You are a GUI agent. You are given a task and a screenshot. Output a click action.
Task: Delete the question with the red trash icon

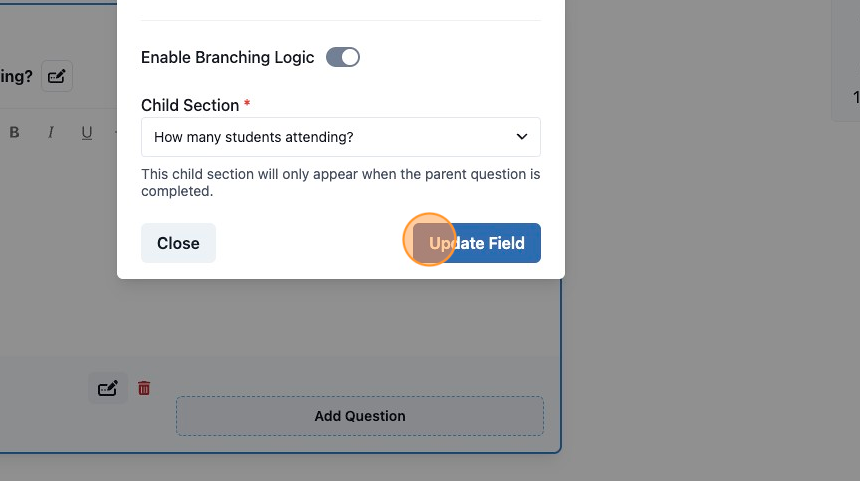coord(144,388)
